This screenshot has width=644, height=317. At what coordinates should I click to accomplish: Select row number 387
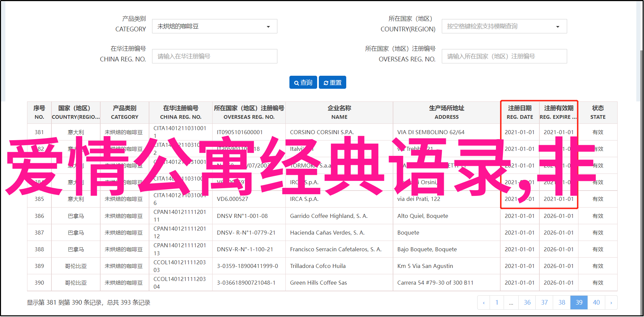click(x=39, y=233)
